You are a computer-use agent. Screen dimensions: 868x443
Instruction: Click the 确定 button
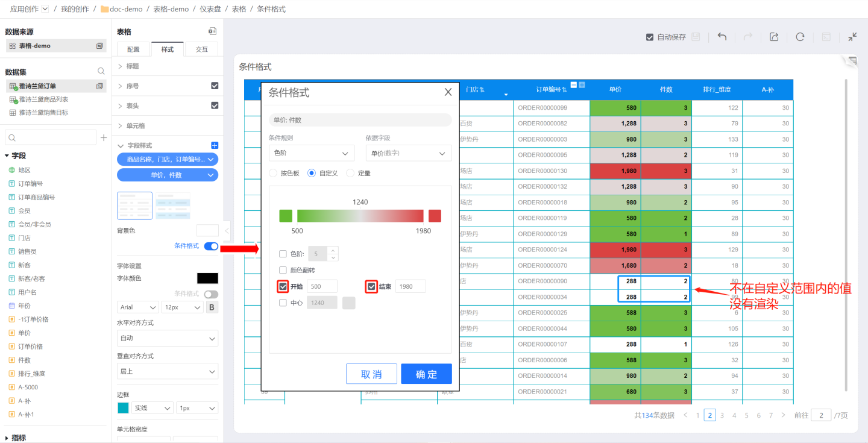click(x=426, y=374)
